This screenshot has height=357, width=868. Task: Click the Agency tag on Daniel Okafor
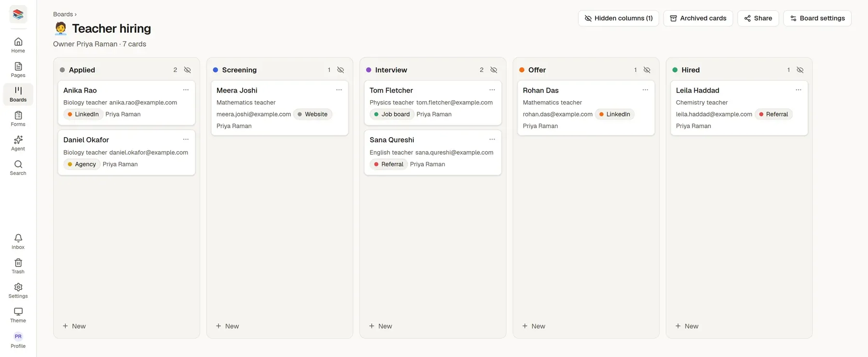[x=82, y=164]
